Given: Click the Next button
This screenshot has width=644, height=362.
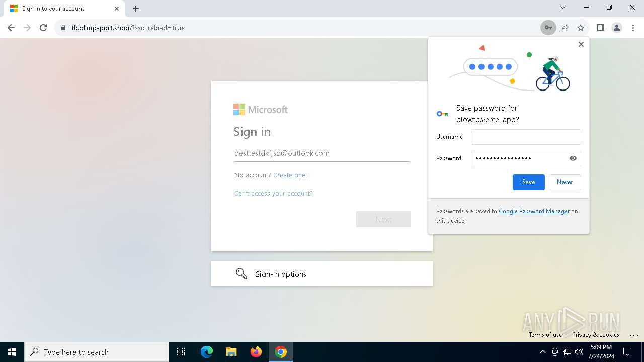Looking at the screenshot, I should tap(383, 219).
